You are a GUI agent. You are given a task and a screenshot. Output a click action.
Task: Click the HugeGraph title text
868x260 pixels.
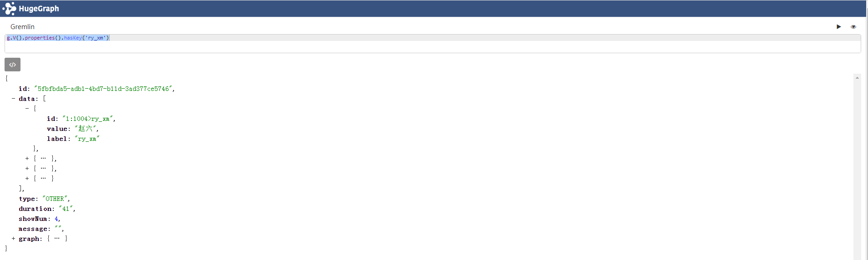pos(39,9)
